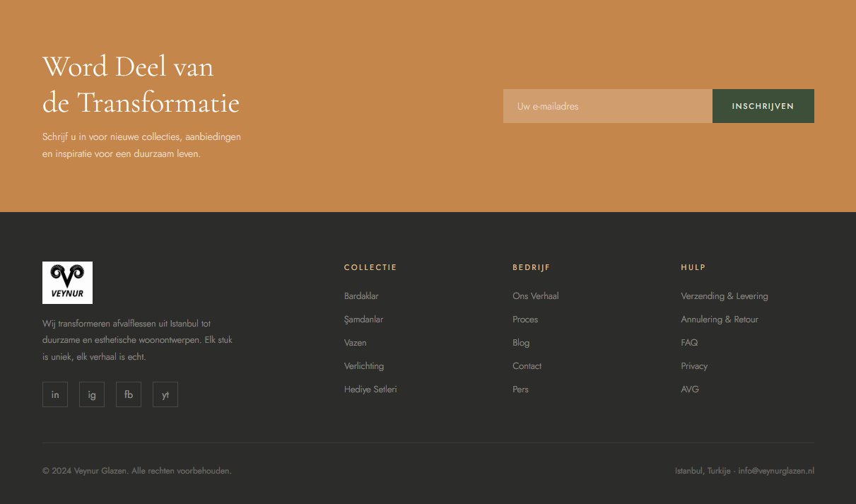Open the Ons Verhaal page link

click(535, 296)
